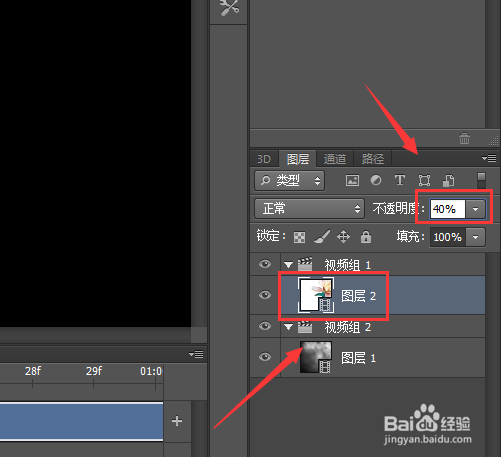
Task: Filter layers by smart object icon
Action: 448,180
